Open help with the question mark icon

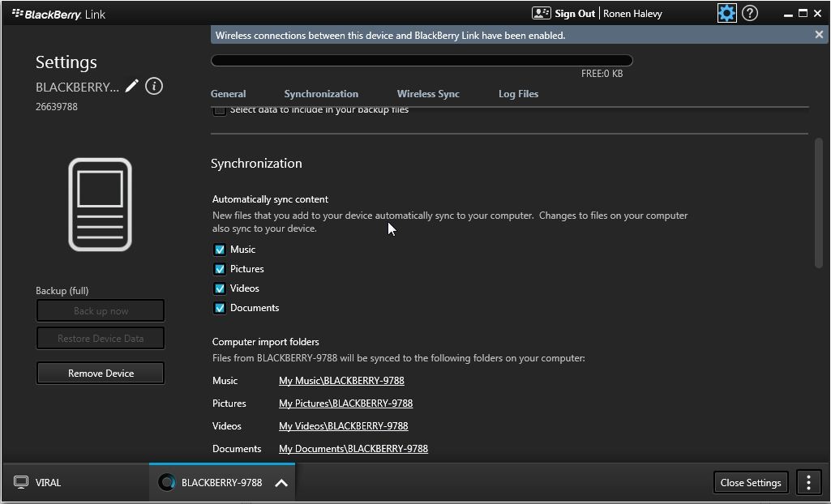750,13
